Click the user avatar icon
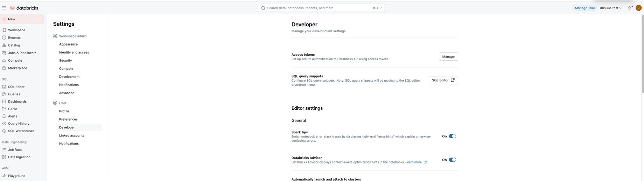 click(638, 8)
